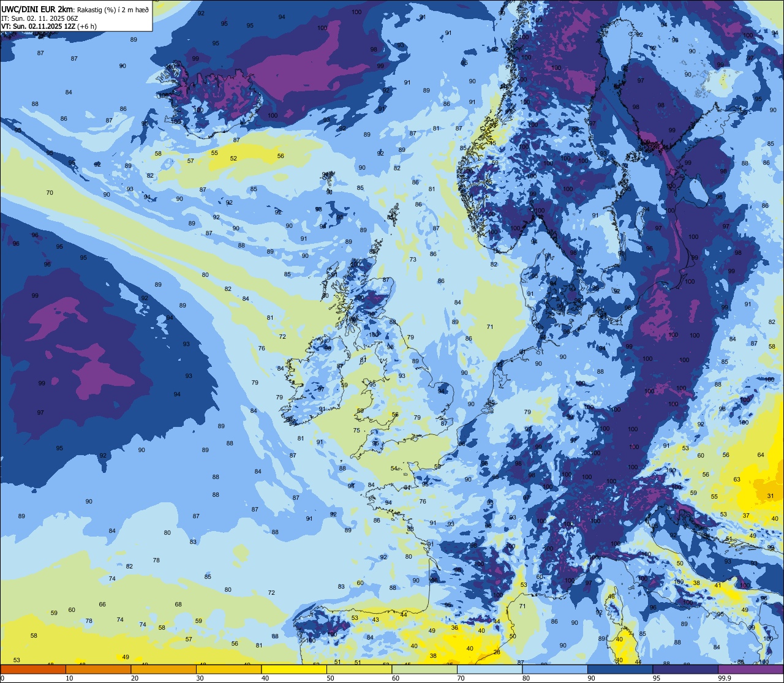Click the '99.9' legend scale label

point(725,678)
